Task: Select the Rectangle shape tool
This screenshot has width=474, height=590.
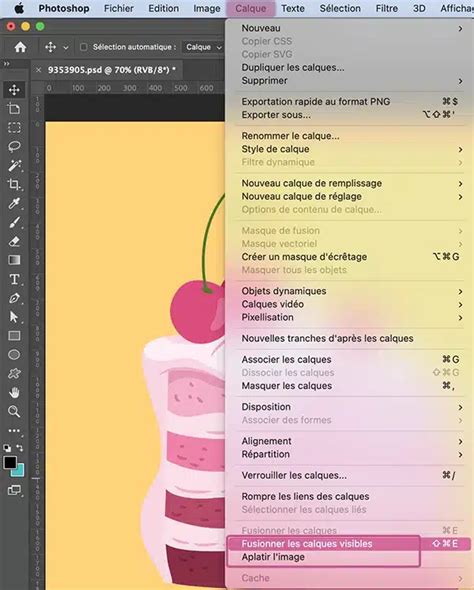Action: pos(14,336)
